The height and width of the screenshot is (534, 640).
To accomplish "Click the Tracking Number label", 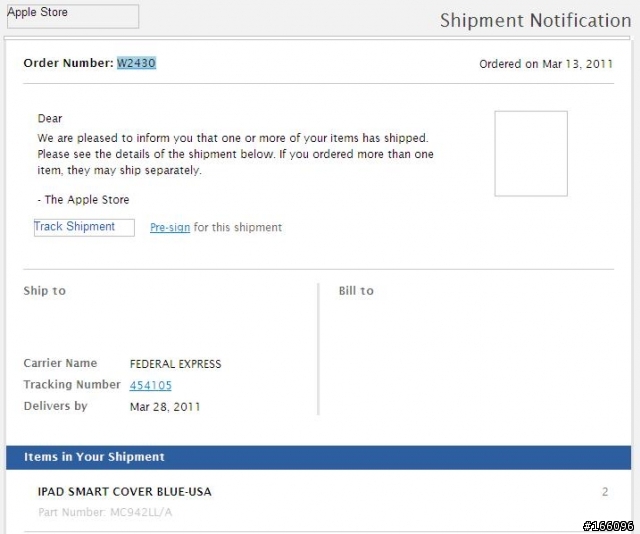I will tap(72, 385).
